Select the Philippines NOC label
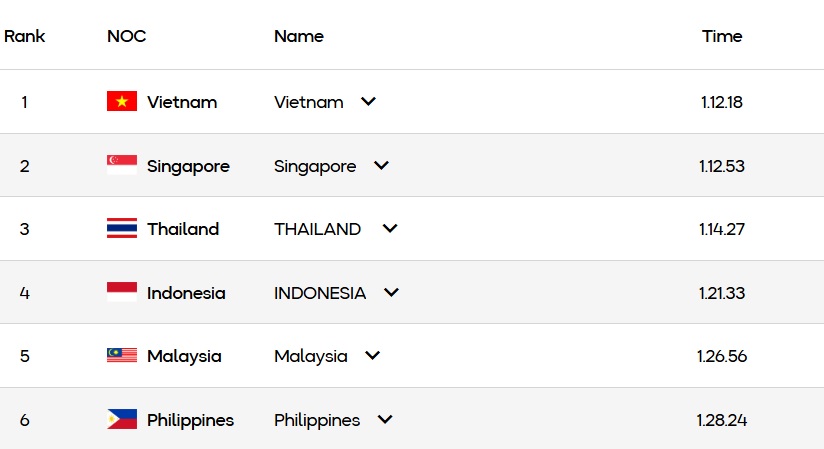 click(x=190, y=420)
